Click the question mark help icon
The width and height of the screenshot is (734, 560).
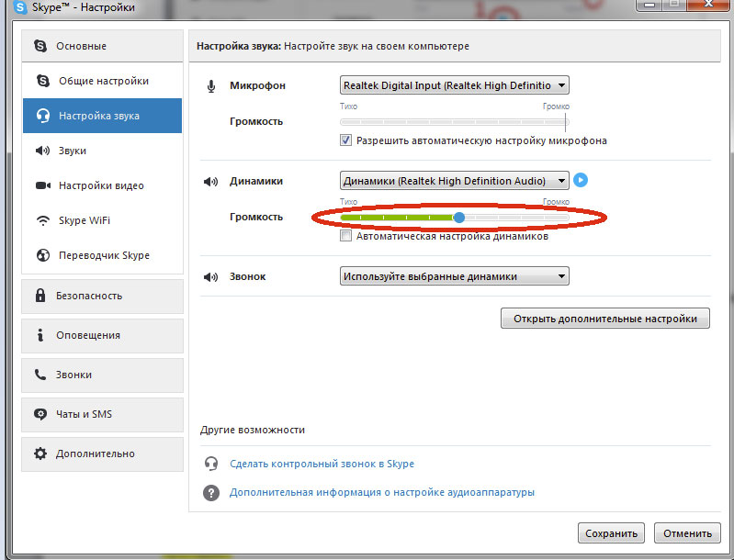tap(211, 493)
